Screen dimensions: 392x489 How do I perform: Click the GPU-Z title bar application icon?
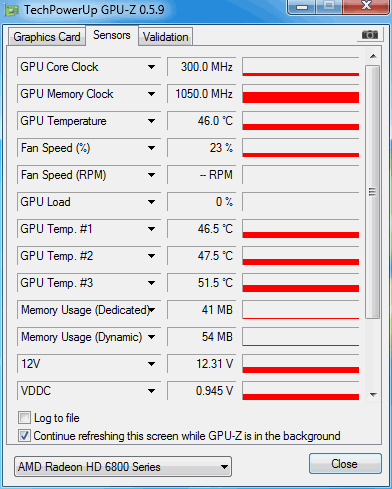coord(11,11)
